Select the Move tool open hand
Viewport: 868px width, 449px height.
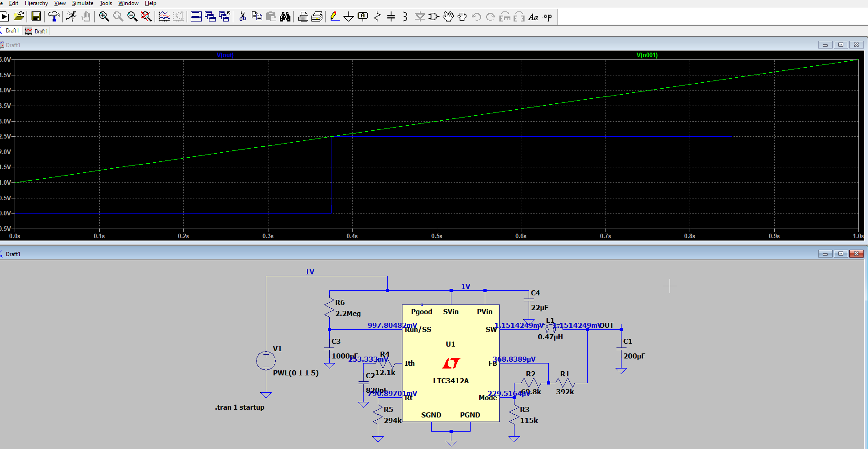448,17
